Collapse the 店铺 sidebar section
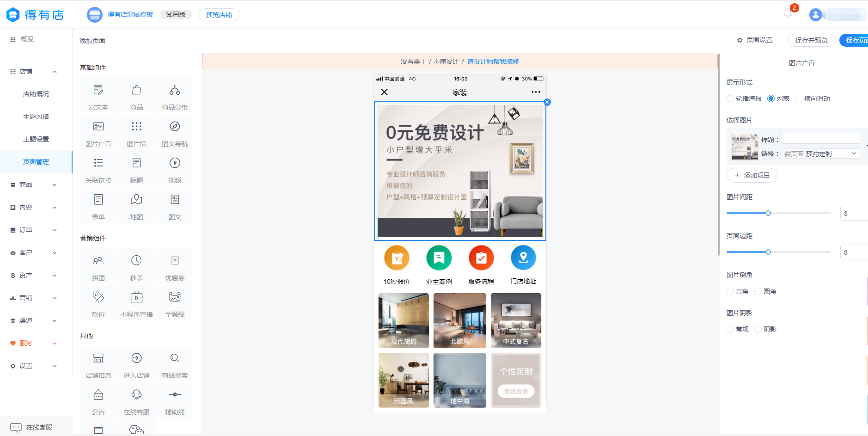Screen dimensions: 868x436 [55, 72]
